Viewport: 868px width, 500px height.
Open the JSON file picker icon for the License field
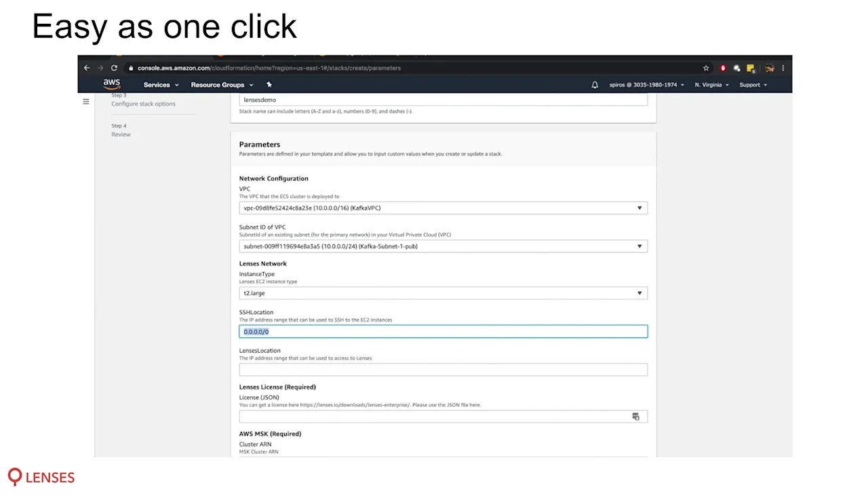636,416
